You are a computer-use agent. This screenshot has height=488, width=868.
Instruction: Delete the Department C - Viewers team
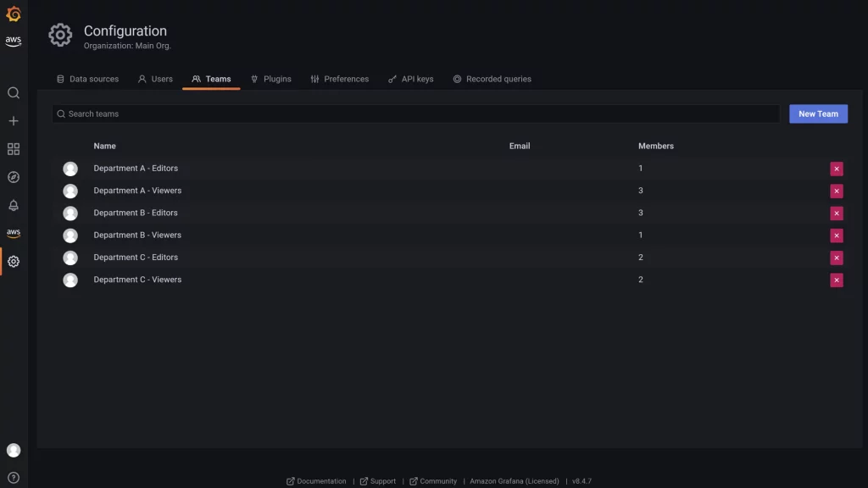(x=837, y=280)
